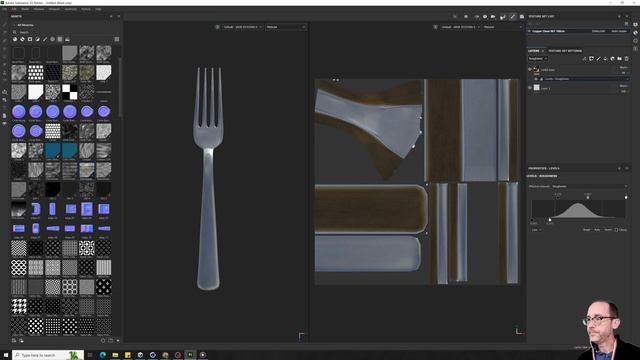Image resolution: width=640 pixels, height=360 pixels.
Task: Open the Edit menu
Action: tap(14, 9)
